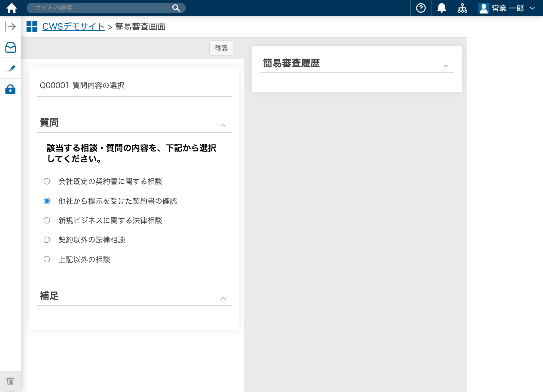Image resolution: width=543 pixels, height=392 pixels.
Task: Open the trash bin icon
Action: coord(10,381)
